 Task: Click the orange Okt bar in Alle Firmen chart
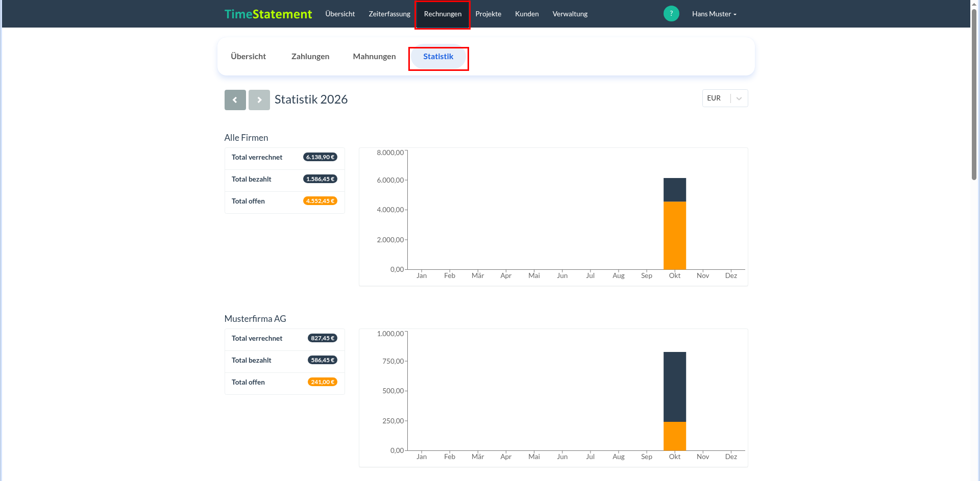coord(674,235)
